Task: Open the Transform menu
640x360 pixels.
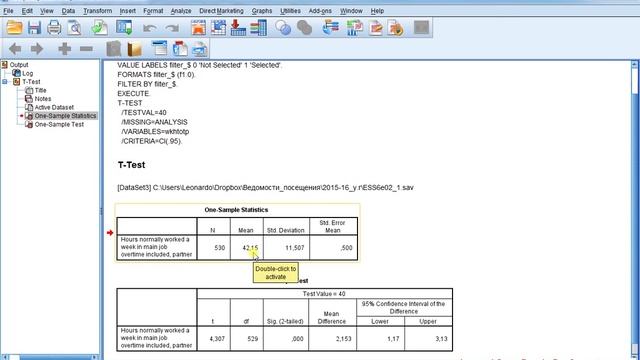Action: [x=98, y=11]
